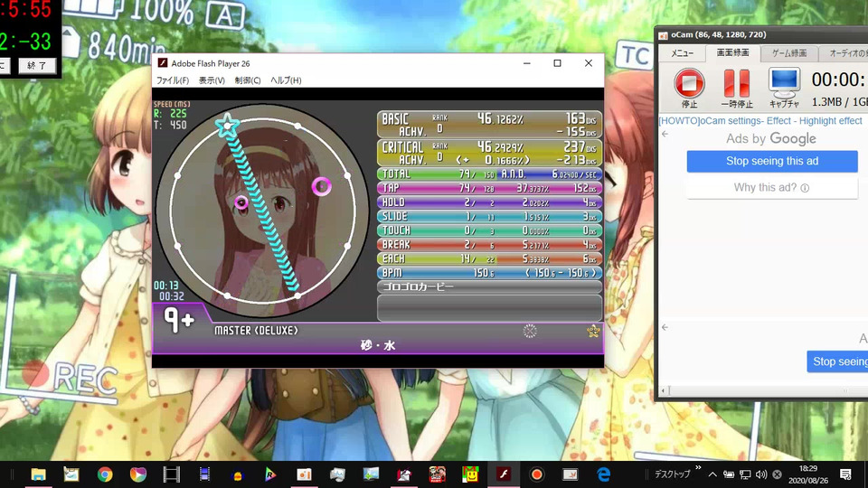868x488 pixels.
Task: Click the BASIC ACHV. score panel
Action: [x=489, y=125]
